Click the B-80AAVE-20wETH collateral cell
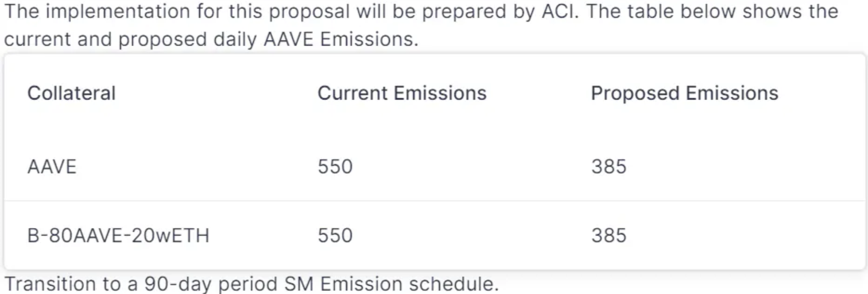The height and width of the screenshot is (294, 868). [x=118, y=235]
